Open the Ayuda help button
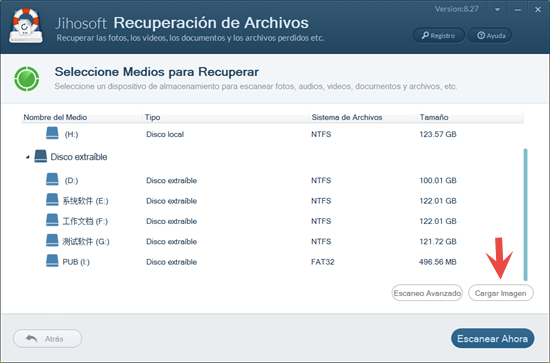550x363 pixels. tap(491, 35)
